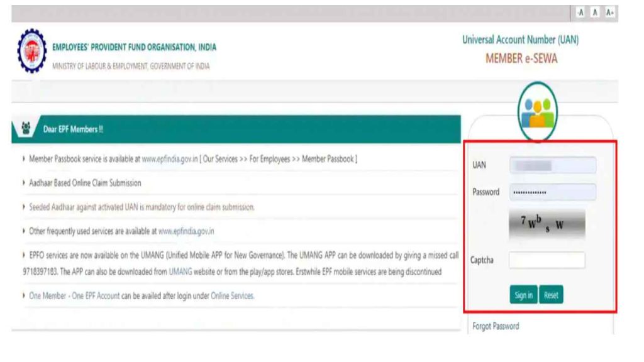Increase font size with A+ button
Screen dimensions: 644x362
click(x=609, y=13)
